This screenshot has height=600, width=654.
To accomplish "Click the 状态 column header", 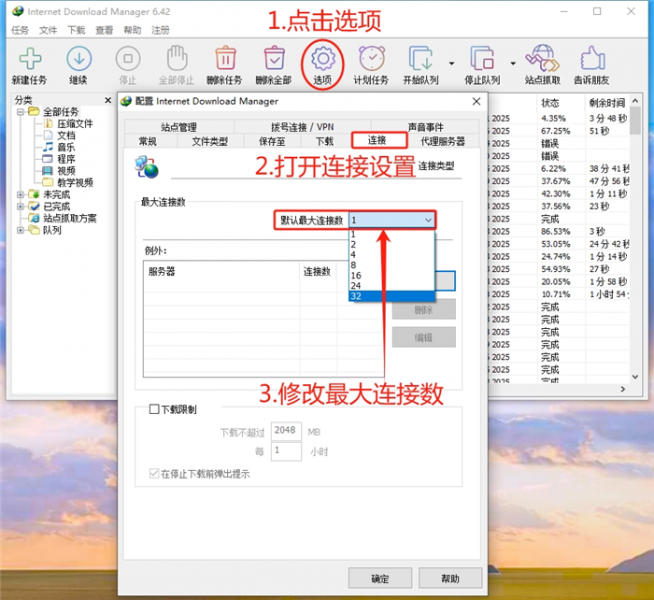I will 561,103.
